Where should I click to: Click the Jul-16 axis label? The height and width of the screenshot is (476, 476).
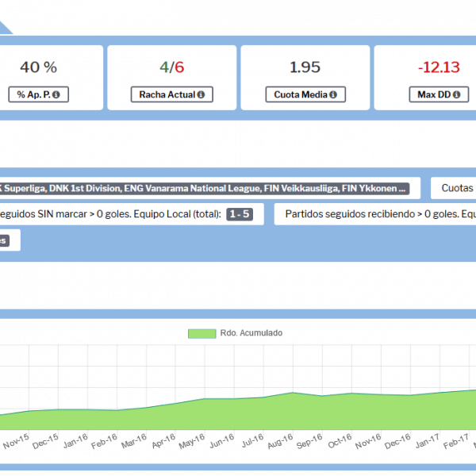click(x=252, y=441)
